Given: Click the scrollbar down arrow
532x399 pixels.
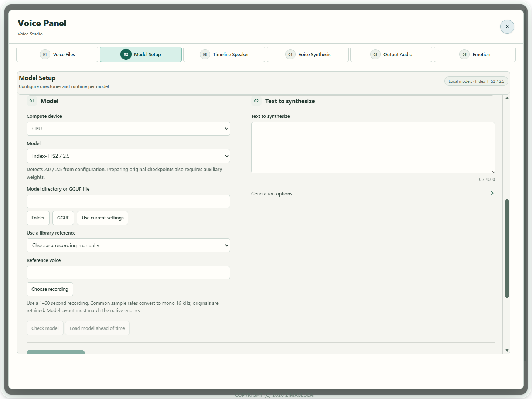Looking at the screenshot, I should coord(507,351).
